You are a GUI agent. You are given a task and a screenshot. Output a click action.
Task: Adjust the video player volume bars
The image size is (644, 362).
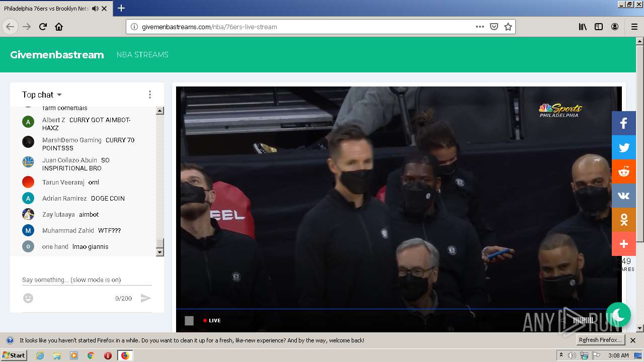pos(583,320)
